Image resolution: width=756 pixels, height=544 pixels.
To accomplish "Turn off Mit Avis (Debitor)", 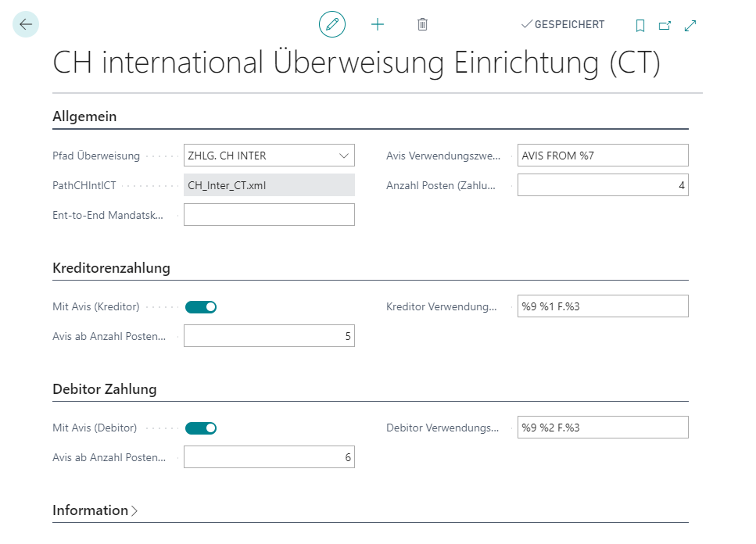I will (201, 428).
